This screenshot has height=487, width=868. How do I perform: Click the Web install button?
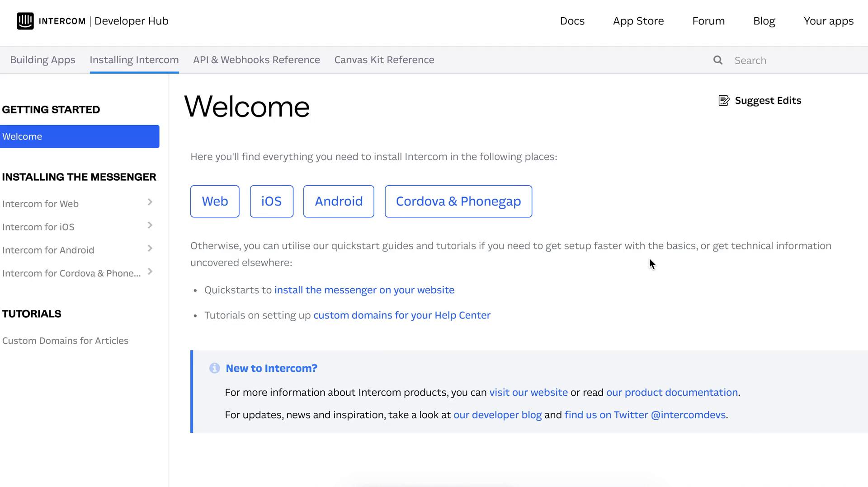coord(215,201)
